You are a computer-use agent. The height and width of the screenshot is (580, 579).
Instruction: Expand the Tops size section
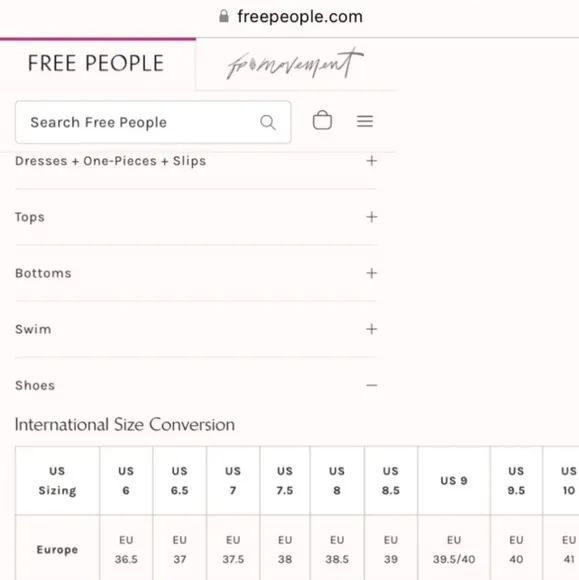[196, 217]
